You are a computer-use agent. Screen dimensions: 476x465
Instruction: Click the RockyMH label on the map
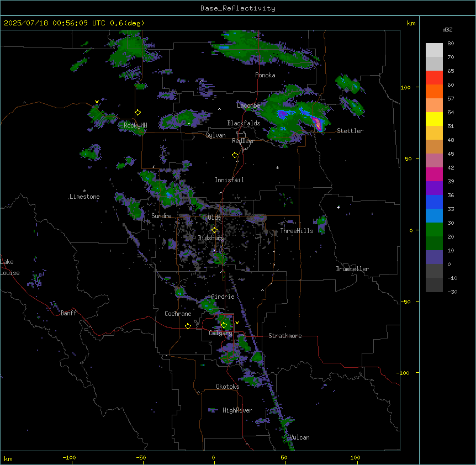[x=135, y=125]
